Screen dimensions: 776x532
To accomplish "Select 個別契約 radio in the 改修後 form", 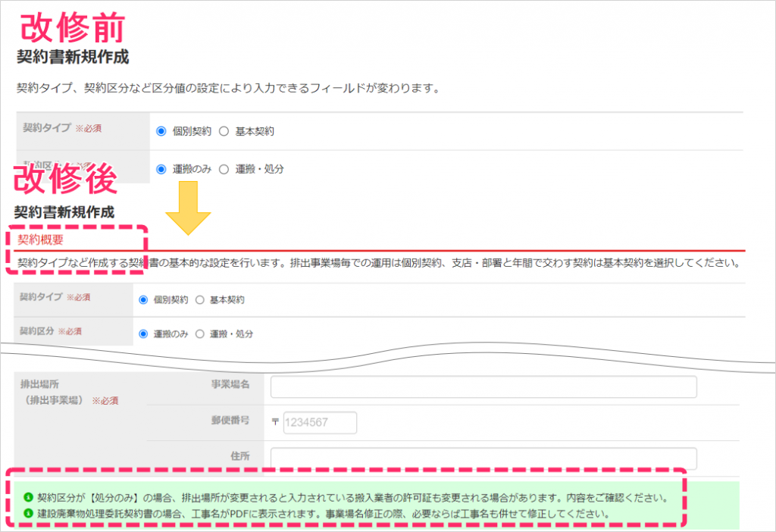I will [x=144, y=299].
